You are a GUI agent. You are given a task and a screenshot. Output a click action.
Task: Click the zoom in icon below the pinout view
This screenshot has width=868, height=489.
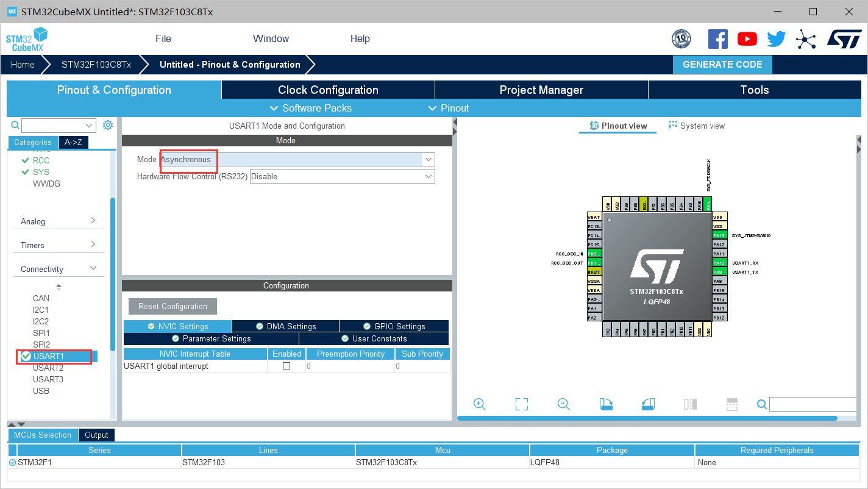[479, 404]
